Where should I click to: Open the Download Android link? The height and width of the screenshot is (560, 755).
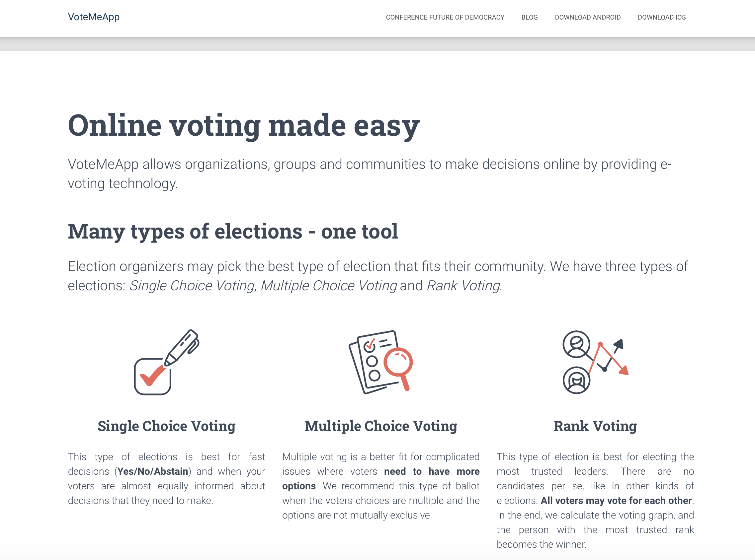pyautogui.click(x=588, y=17)
